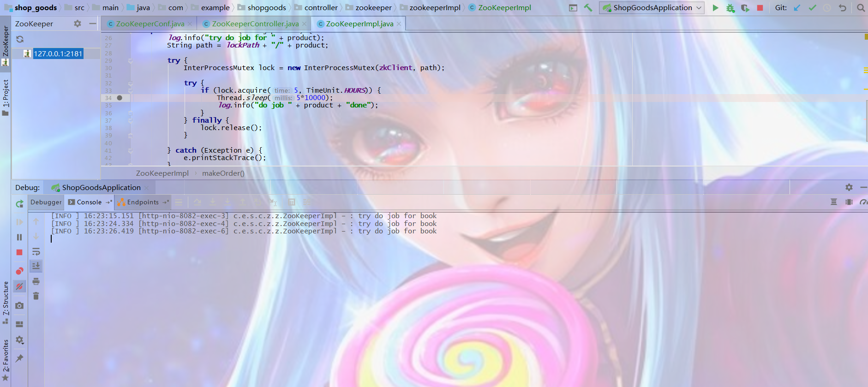Screen dimensions: 868x387
Task: Run ShopGoodsApplication with green play icon
Action: (715, 7)
